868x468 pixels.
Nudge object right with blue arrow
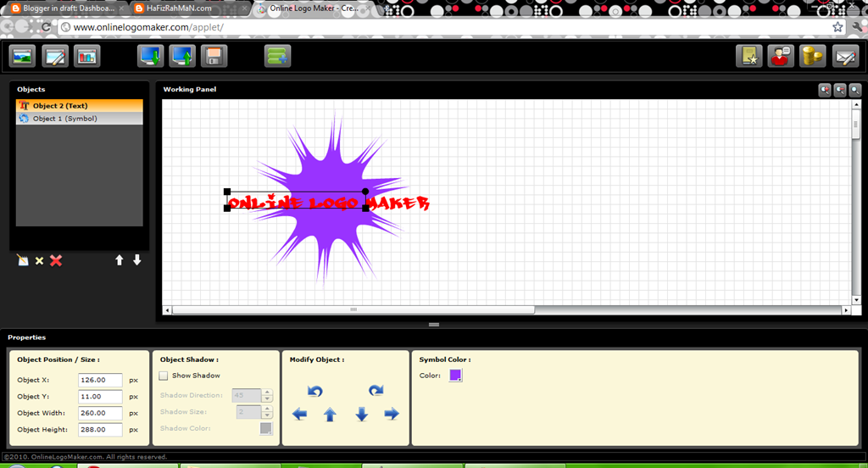(x=392, y=414)
